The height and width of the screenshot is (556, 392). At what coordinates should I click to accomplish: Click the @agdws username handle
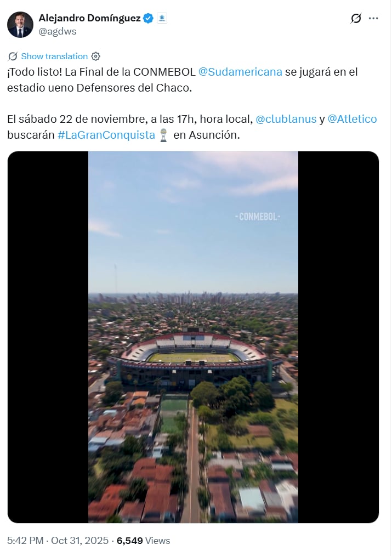(59, 31)
